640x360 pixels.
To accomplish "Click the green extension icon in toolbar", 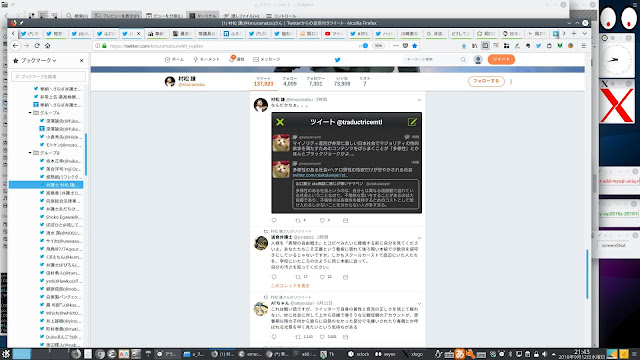I will (560, 46).
